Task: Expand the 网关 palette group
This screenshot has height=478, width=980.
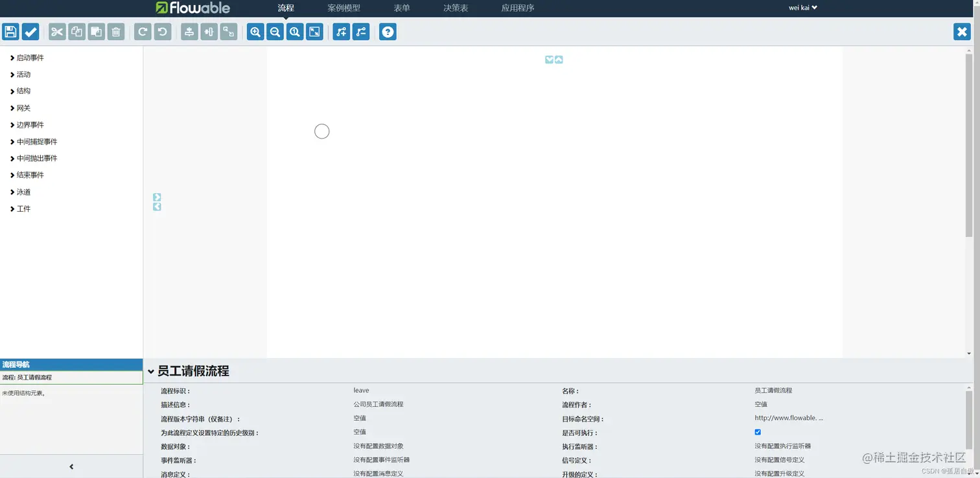Action: coord(21,108)
